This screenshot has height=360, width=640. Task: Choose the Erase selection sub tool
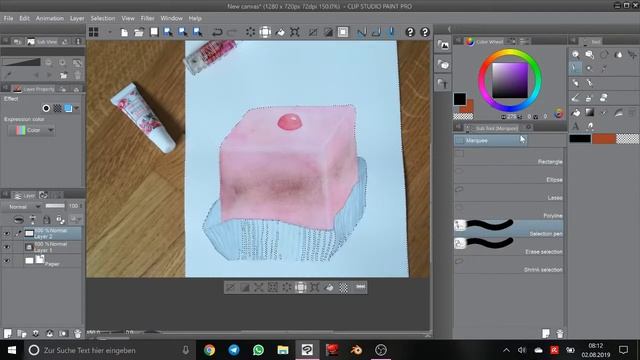(x=509, y=247)
